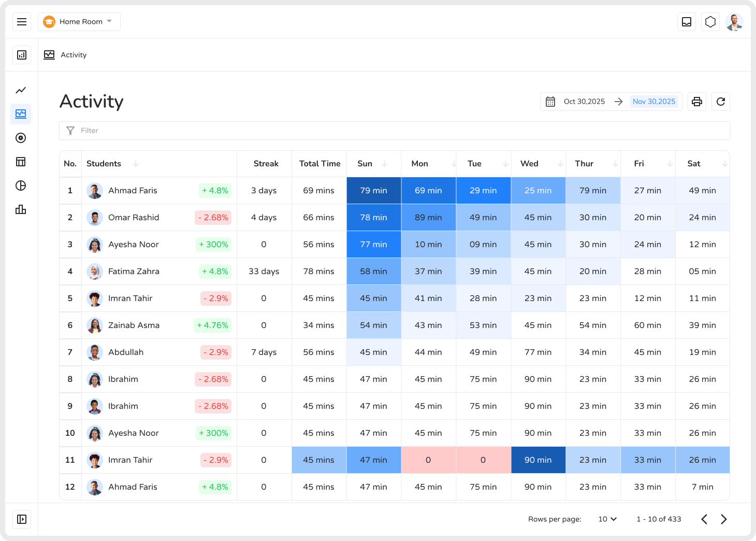The image size is (756, 541).
Task: Open the target sidebar icon
Action: point(21,138)
